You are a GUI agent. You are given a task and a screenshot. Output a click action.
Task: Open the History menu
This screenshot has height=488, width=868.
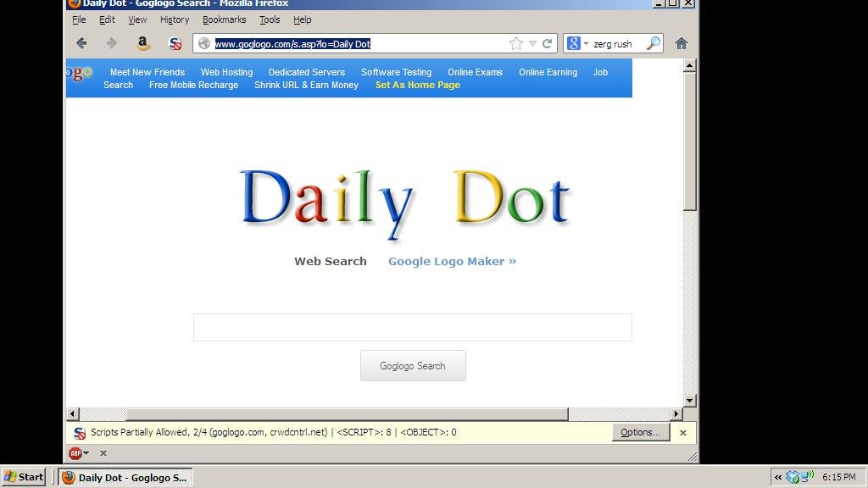click(175, 20)
